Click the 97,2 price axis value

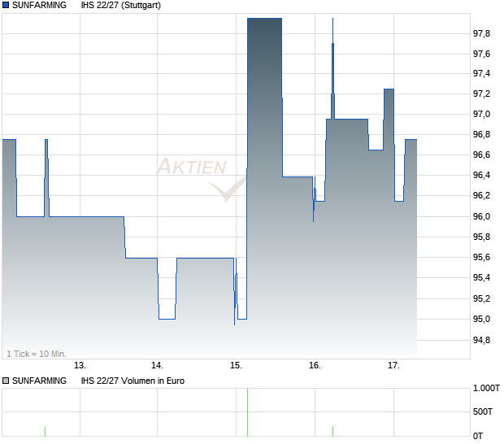[x=481, y=94]
